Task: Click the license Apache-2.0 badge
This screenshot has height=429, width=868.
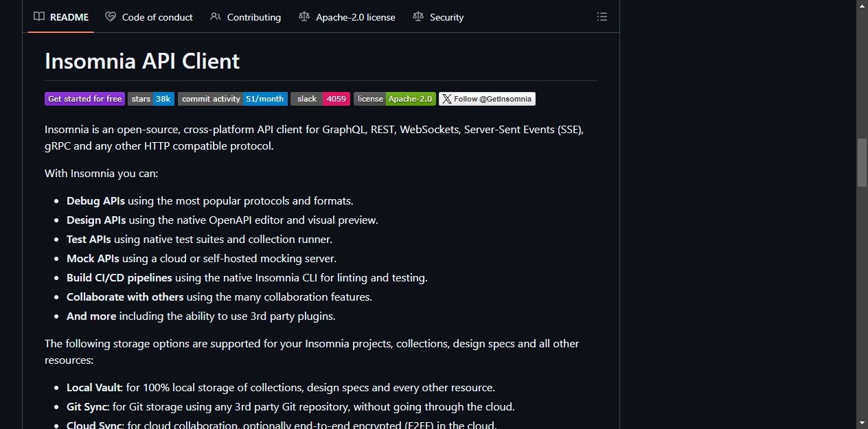Action: [x=395, y=99]
